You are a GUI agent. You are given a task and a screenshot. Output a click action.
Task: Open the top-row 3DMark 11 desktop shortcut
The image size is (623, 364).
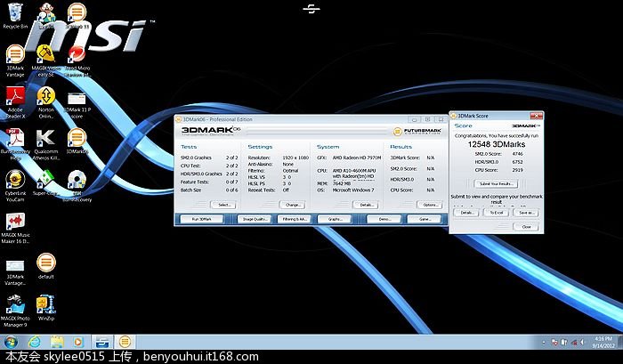tap(77, 15)
